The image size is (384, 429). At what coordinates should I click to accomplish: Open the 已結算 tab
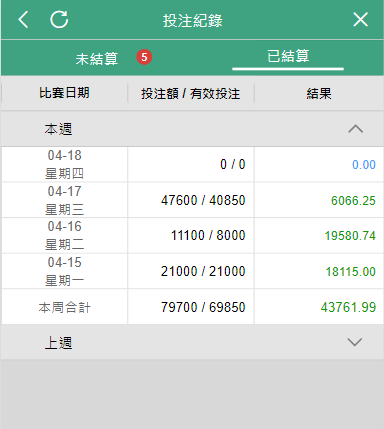click(288, 56)
